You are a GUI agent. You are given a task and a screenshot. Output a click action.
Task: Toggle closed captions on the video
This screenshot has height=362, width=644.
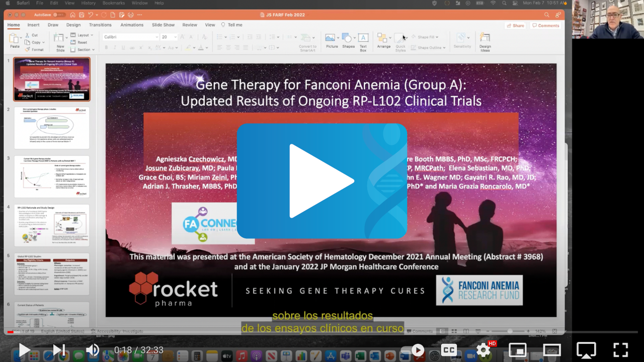point(448,349)
